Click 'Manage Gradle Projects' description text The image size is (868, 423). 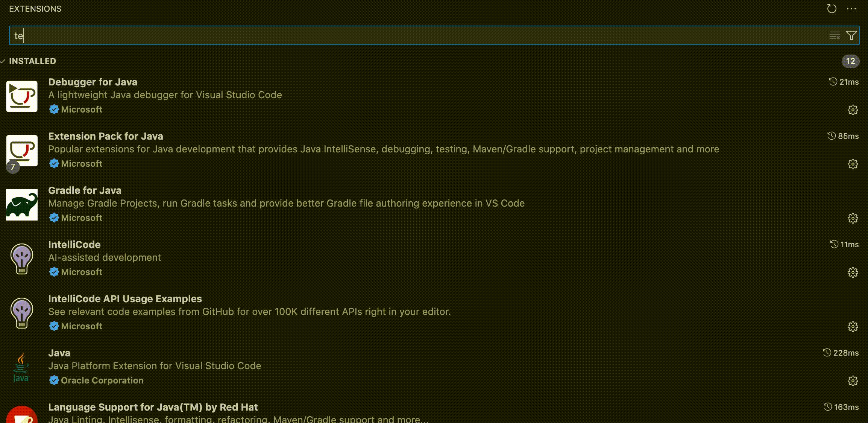click(287, 203)
